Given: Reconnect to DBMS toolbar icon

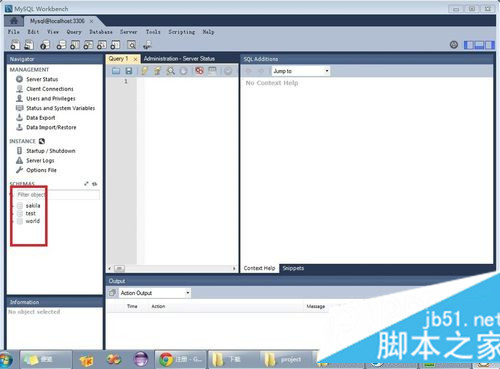Looking at the screenshot, I should (147, 45).
